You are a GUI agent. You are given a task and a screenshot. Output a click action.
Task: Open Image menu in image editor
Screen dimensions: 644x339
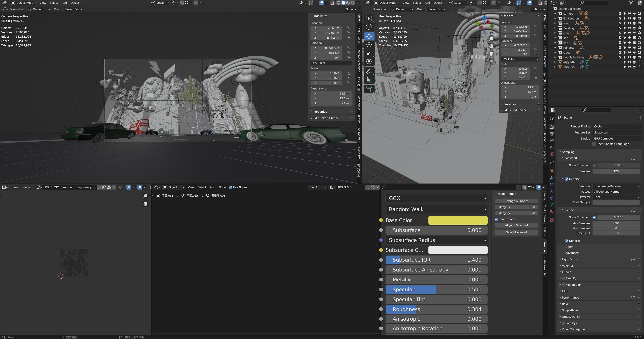26,187
